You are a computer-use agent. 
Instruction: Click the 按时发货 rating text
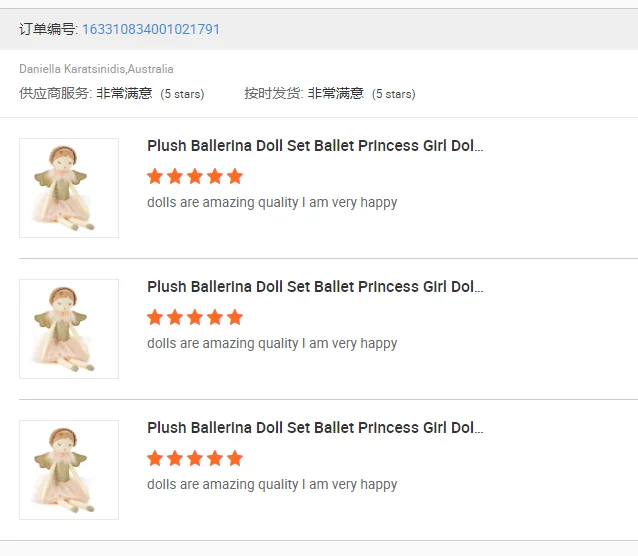(329, 94)
